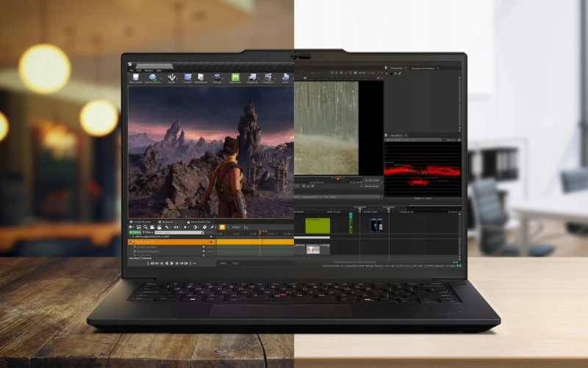The width and height of the screenshot is (588, 368).
Task: Open the Source Control dropdown arrow
Action: 161,79
